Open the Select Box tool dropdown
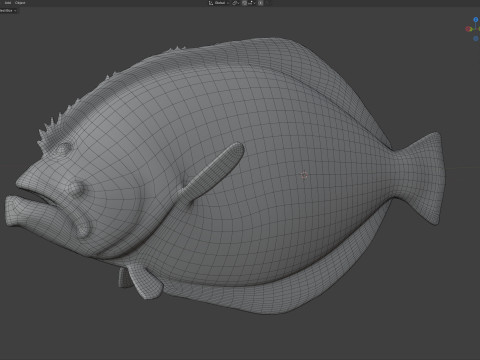 (8, 11)
